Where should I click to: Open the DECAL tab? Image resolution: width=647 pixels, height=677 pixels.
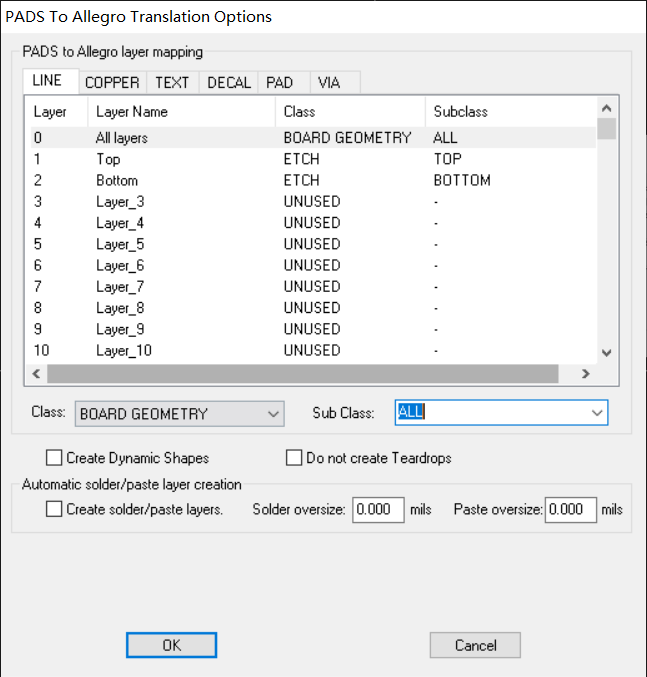pyautogui.click(x=229, y=82)
